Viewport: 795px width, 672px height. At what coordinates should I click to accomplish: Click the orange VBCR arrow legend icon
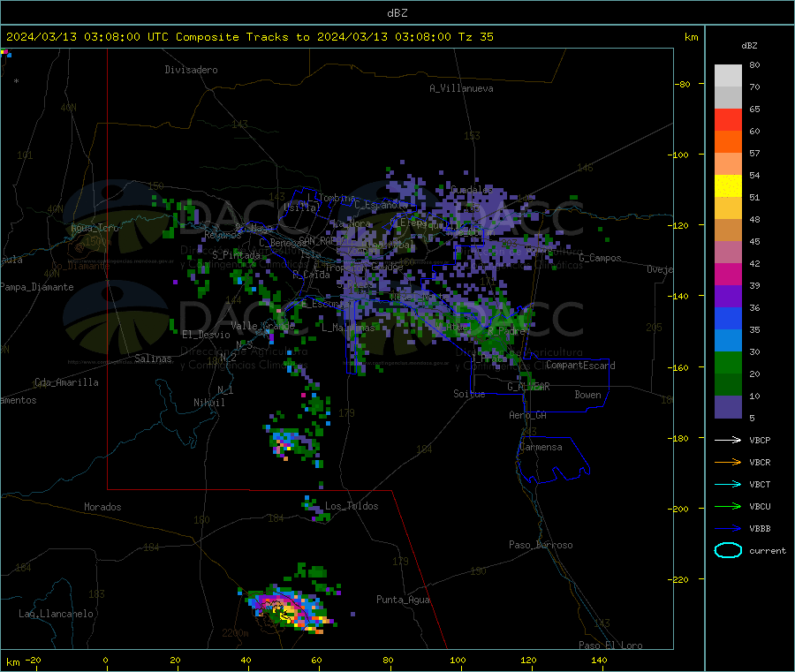(x=728, y=462)
